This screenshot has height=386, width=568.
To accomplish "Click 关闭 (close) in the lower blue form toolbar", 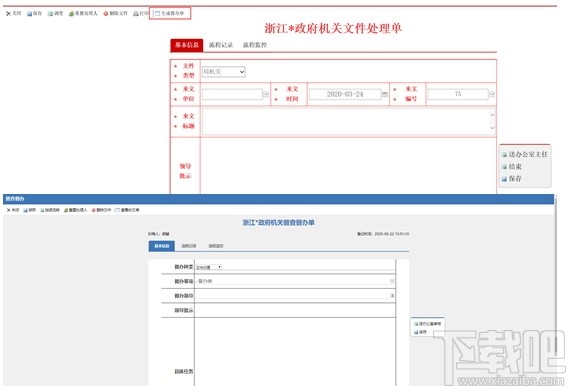I will (13, 210).
